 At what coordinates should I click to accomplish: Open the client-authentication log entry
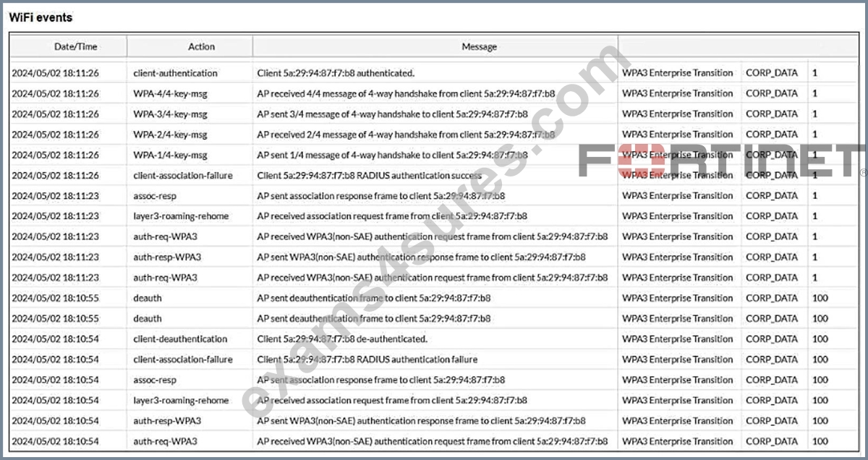[x=175, y=73]
